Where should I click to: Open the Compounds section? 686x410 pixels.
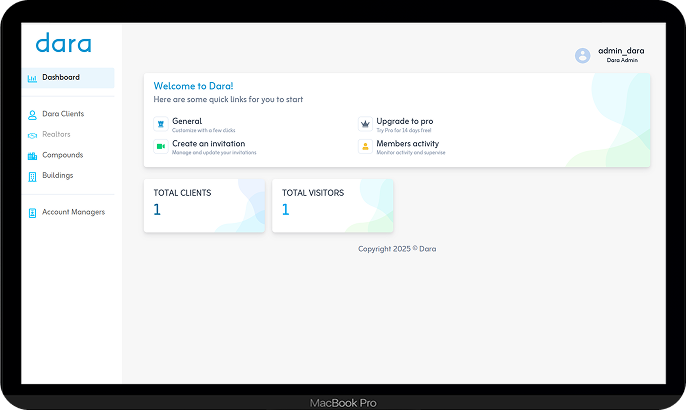tap(63, 155)
